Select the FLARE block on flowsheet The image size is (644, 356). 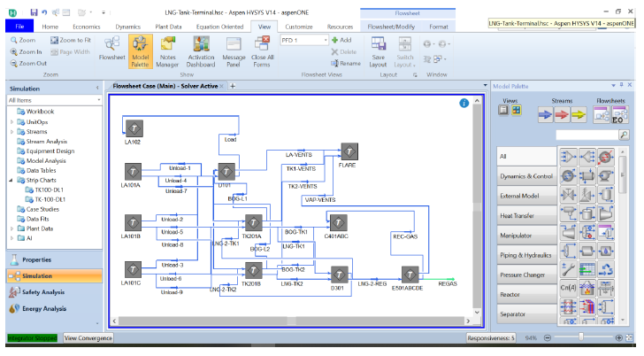coord(349,151)
